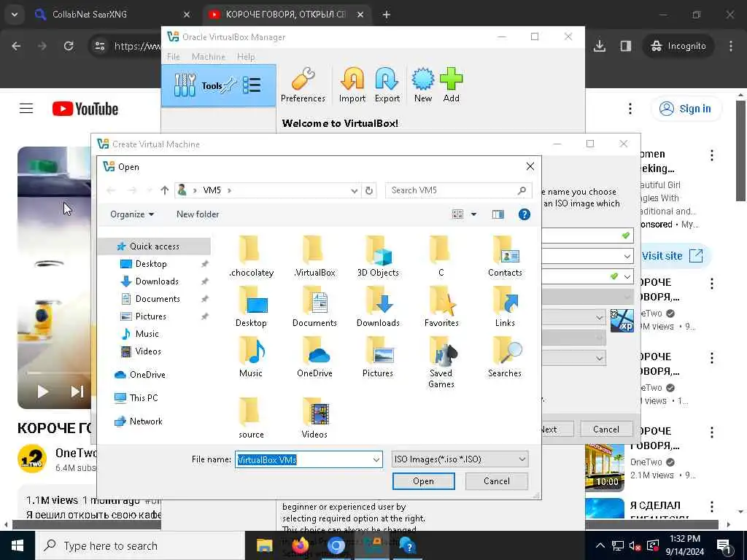Viewport: 747px width, 560px height.
Task: Select the OneDrive folder in file list
Action: (x=314, y=357)
